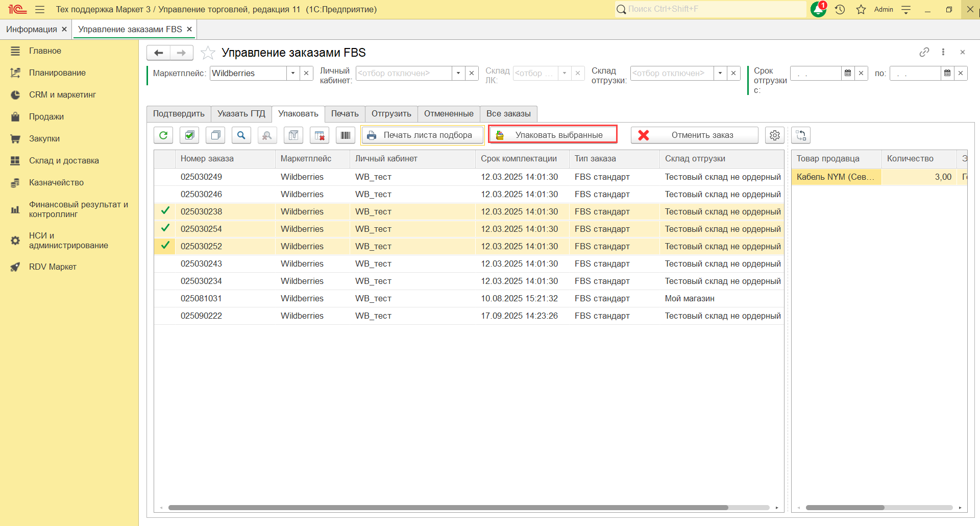Click the select all orders icon
Screen dimensions: 980x526
pyautogui.click(x=189, y=135)
